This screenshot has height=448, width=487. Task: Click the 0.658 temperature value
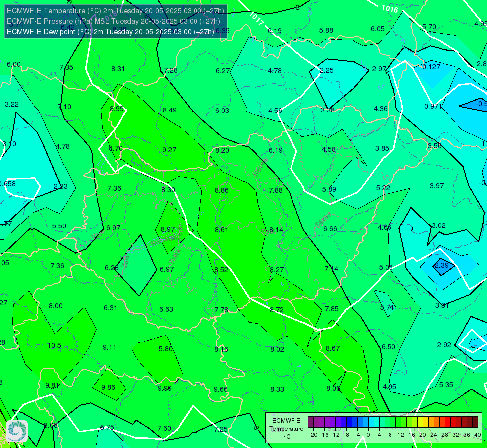pyautogui.click(x=7, y=184)
